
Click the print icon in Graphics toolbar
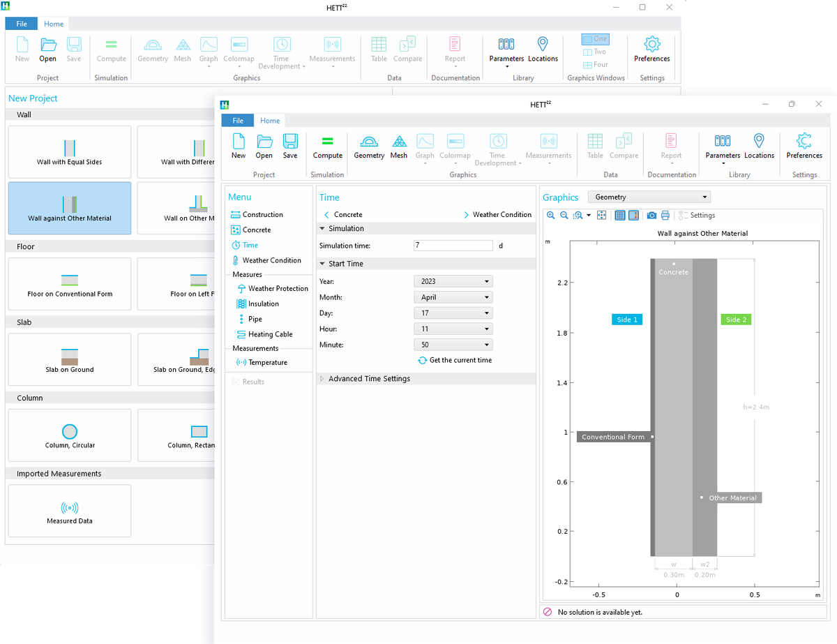pyautogui.click(x=665, y=216)
